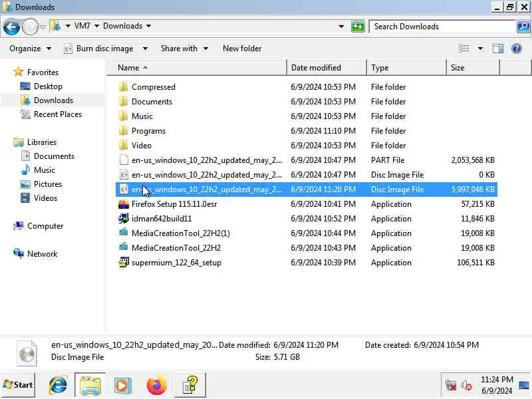
Task: Select the idman642build11 installer icon
Action: [124, 218]
